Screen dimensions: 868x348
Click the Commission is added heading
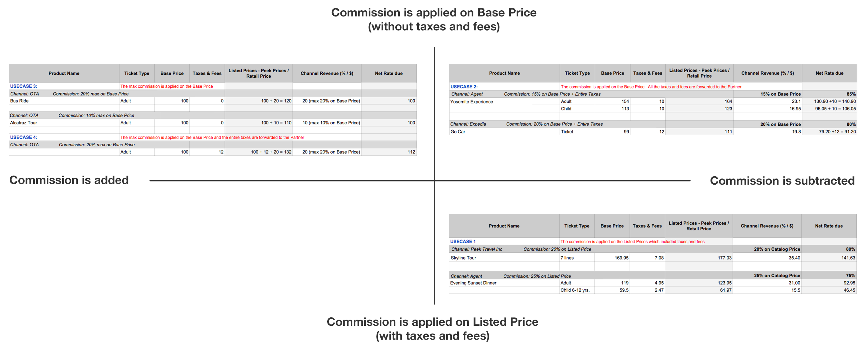click(69, 180)
